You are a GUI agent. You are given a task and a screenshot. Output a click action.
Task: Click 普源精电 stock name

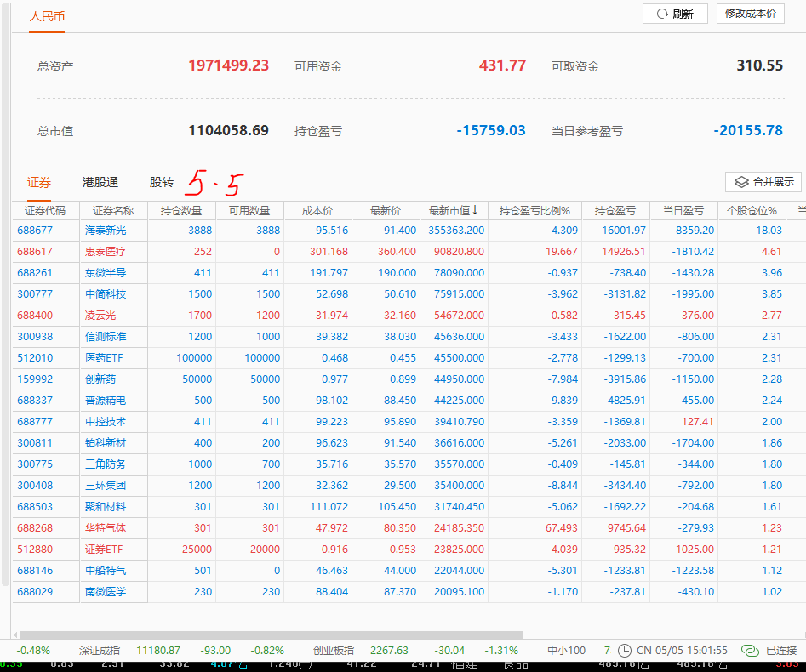tap(106, 400)
